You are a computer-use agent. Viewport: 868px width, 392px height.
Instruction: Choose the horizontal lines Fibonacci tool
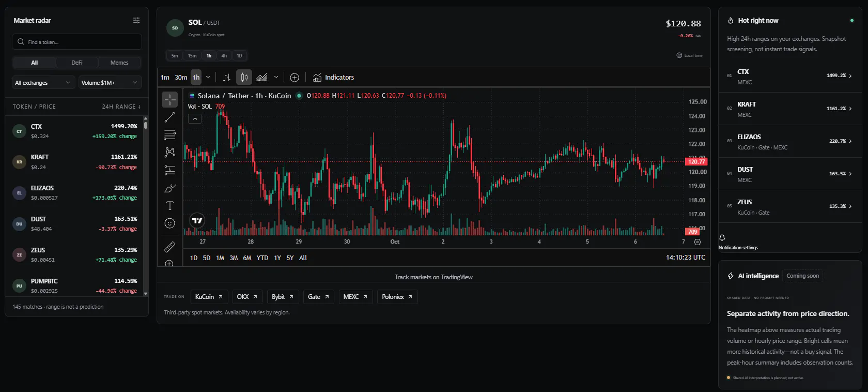169,135
